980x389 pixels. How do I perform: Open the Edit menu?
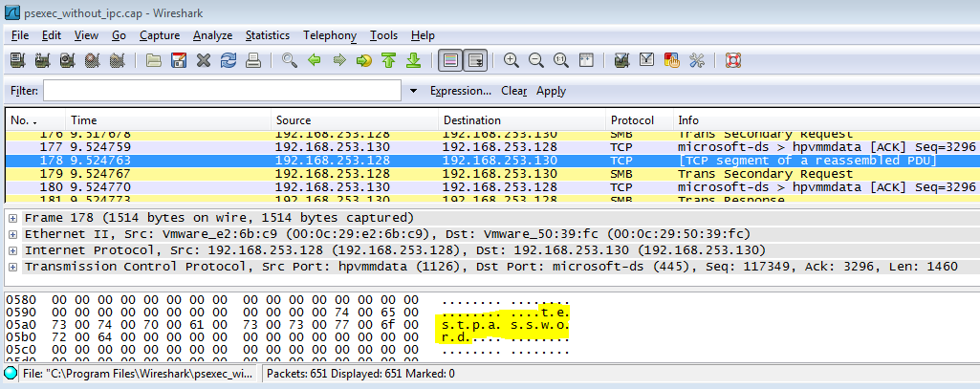(52, 35)
